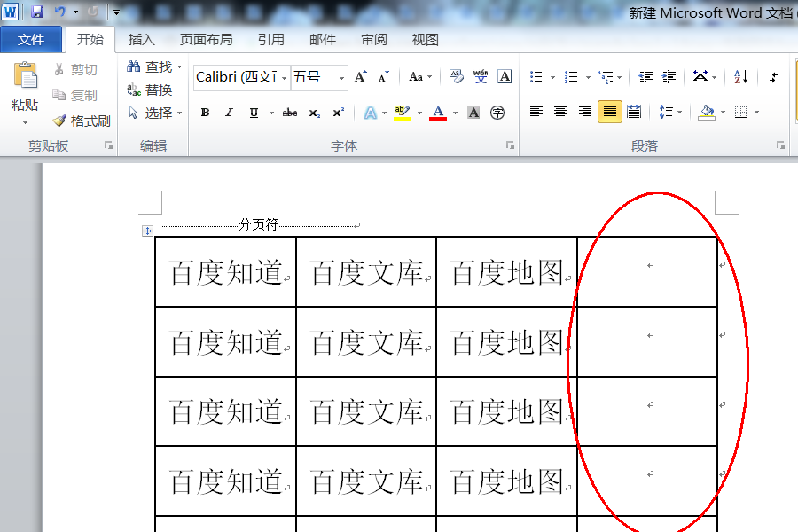Open the 审阅 ribbon tab
The image size is (798, 532).
374,40
